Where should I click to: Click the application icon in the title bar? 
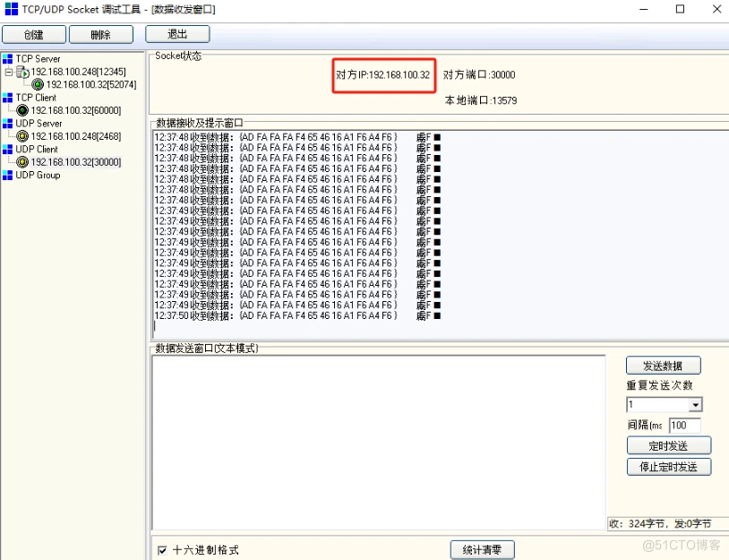(10, 9)
